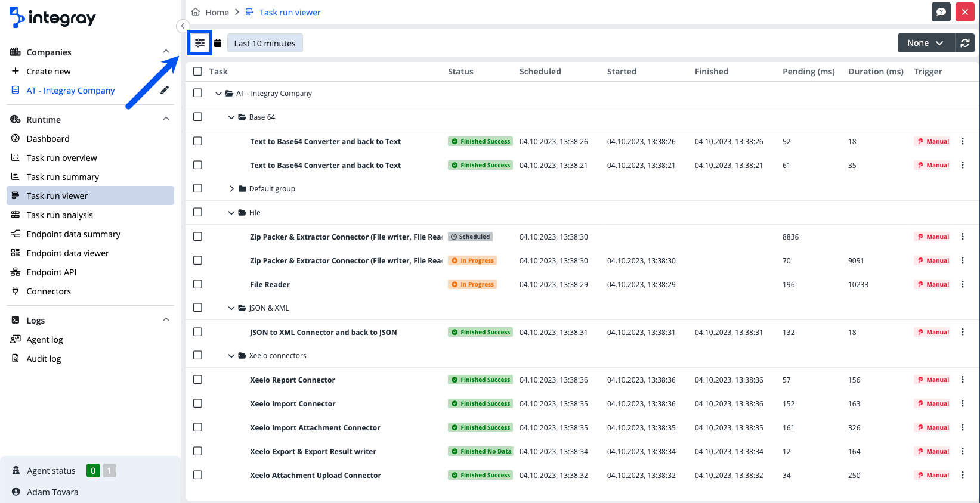Open the chat feedback icon

pyautogui.click(x=941, y=12)
